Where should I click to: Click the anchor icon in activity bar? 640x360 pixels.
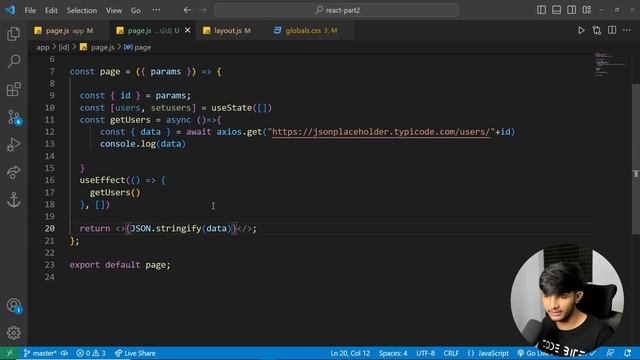coord(13,200)
